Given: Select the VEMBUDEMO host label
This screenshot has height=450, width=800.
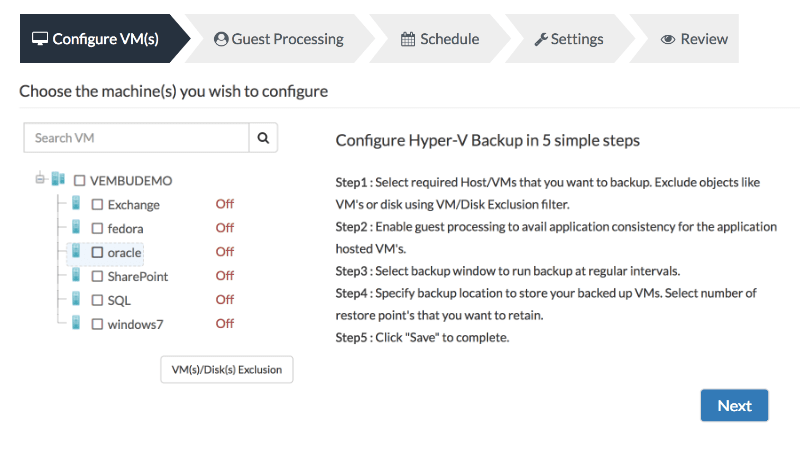Looking at the screenshot, I should pos(131,181).
